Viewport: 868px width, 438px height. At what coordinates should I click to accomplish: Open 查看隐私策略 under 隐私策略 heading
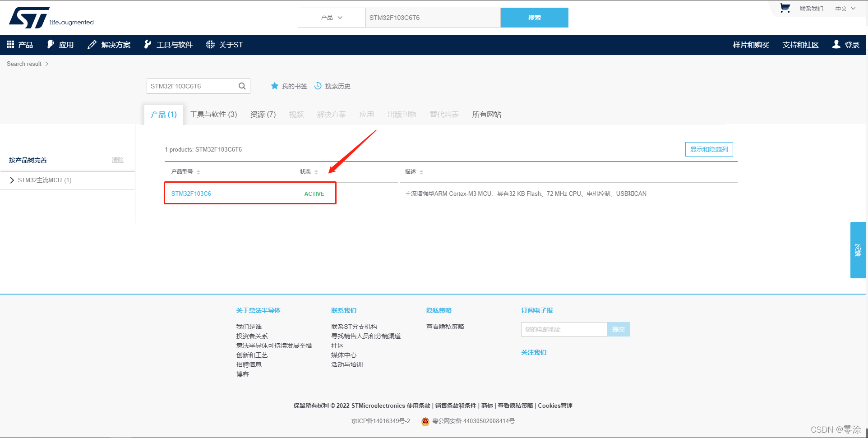click(445, 327)
